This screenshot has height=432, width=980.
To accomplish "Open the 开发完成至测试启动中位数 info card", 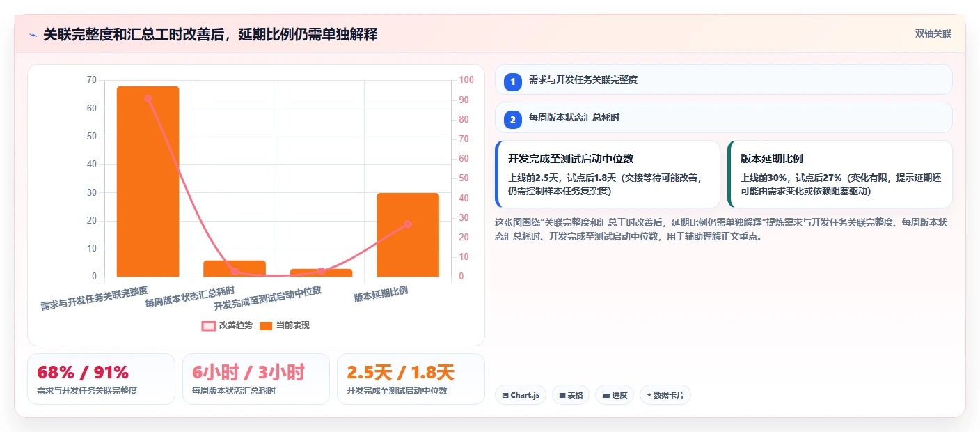I will pos(607,174).
